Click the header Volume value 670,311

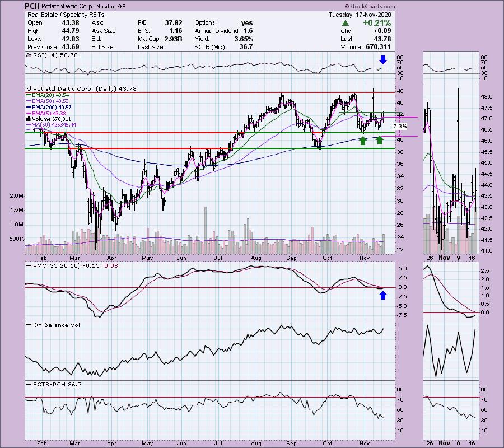pos(379,47)
